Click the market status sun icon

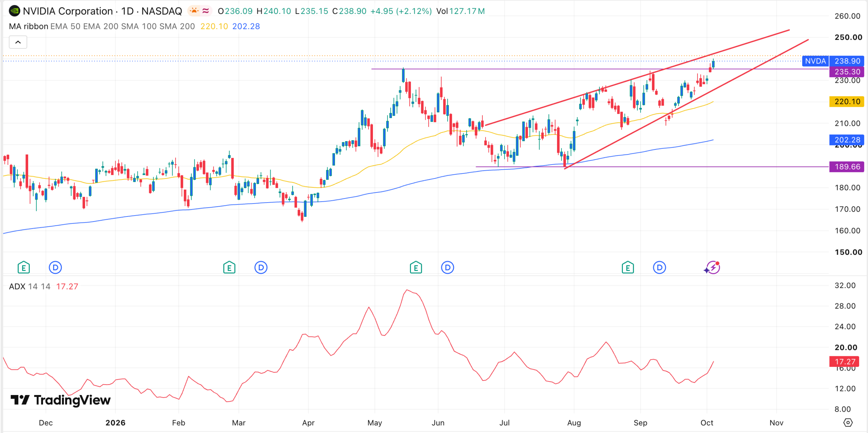(x=194, y=11)
